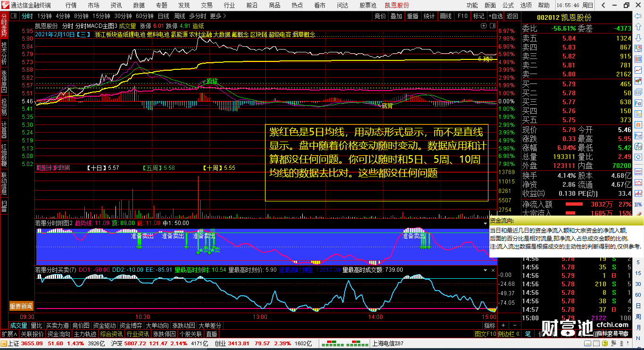Click the tree structure sidebar icon

tap(638, 114)
